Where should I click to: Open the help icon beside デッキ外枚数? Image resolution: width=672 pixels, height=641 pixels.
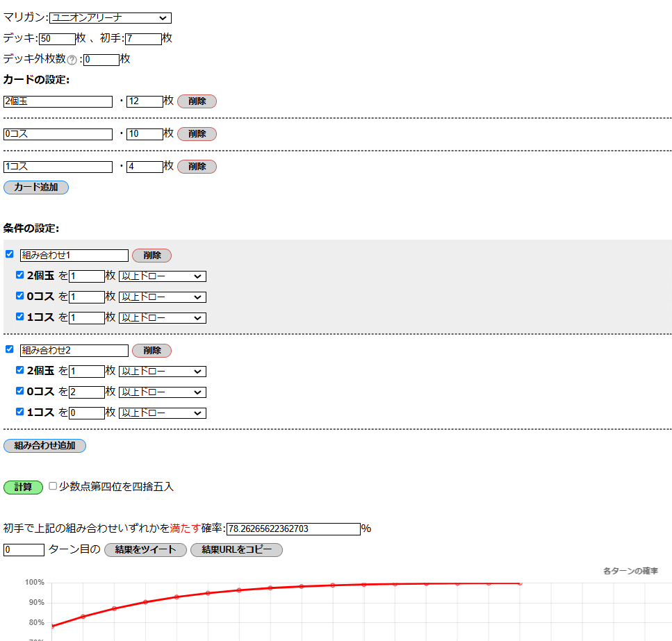coord(72,60)
